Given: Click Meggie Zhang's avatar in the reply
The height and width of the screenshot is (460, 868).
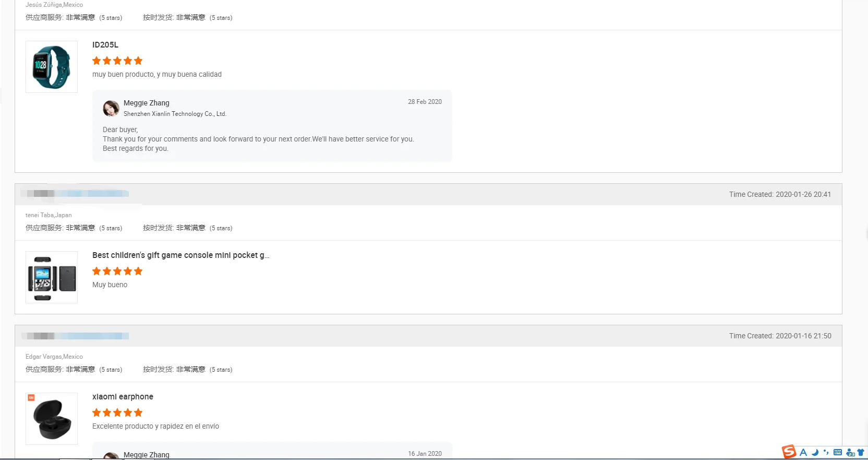Looking at the screenshot, I should pyautogui.click(x=111, y=109).
